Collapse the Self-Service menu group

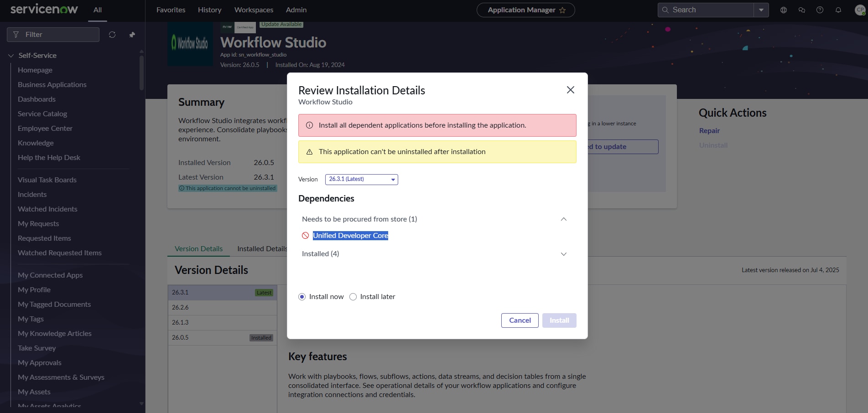click(11, 56)
